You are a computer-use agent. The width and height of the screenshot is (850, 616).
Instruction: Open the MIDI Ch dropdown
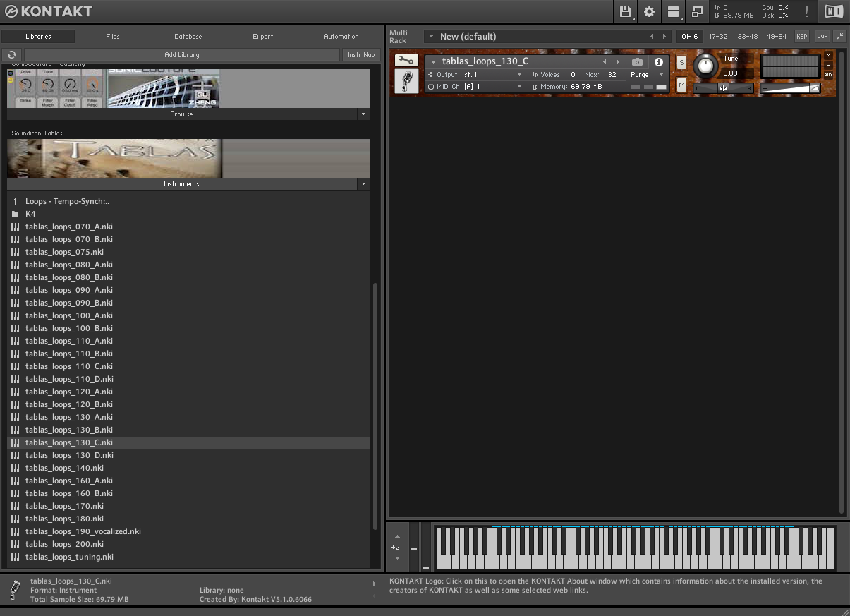coord(476,87)
